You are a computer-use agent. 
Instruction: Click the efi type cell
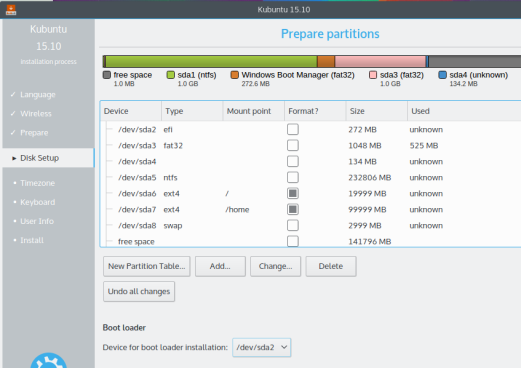point(168,130)
